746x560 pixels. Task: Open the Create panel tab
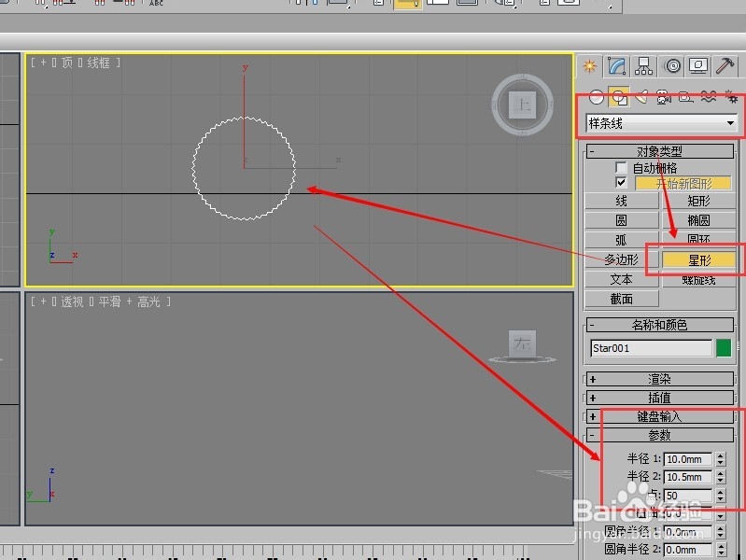click(589, 66)
